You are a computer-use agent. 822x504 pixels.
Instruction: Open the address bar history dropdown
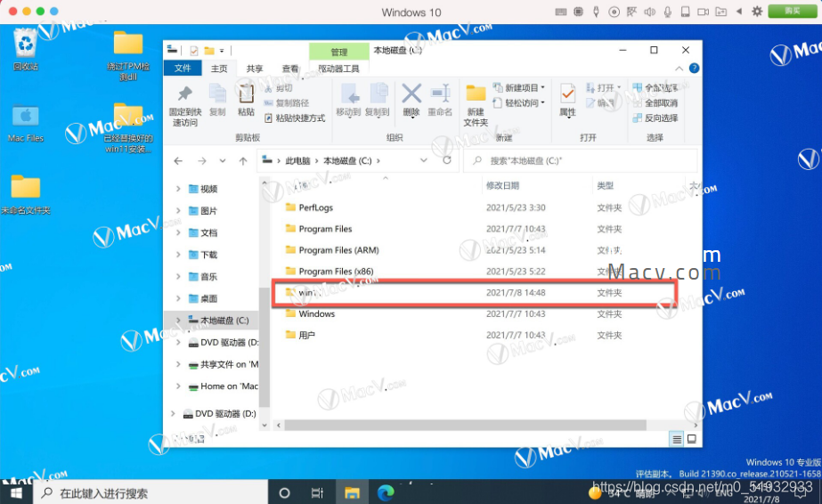point(424,160)
